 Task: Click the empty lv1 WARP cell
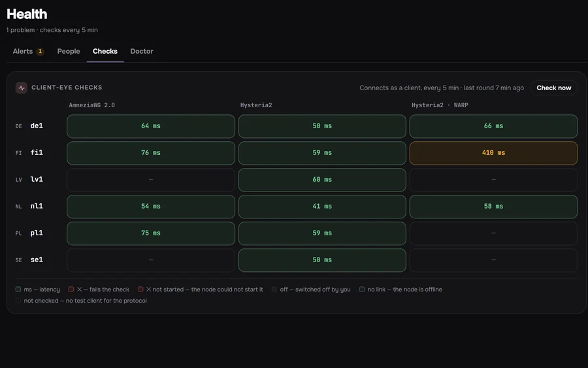click(493, 180)
